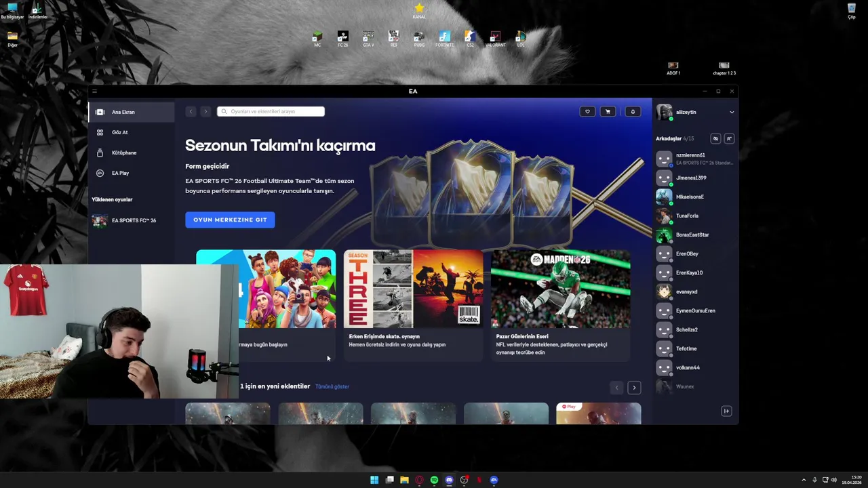This screenshot has width=868, height=488.
Task: Select friend TunaForia
Action: (694, 216)
